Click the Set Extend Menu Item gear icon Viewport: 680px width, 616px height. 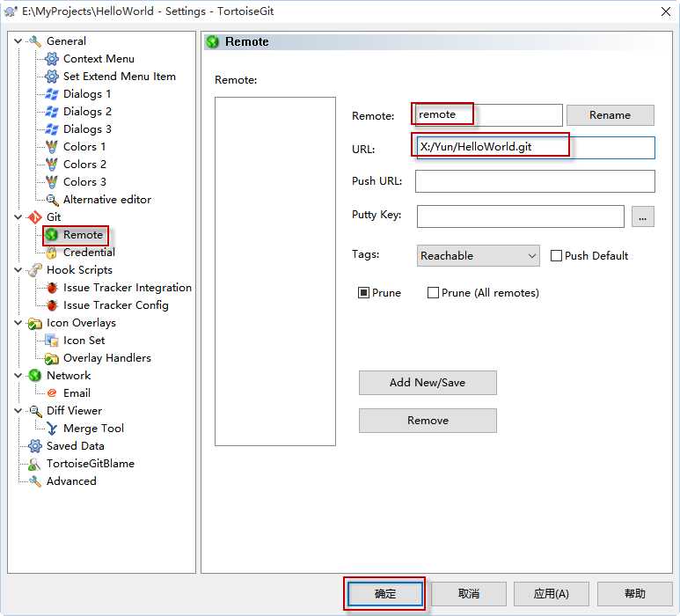(52, 77)
